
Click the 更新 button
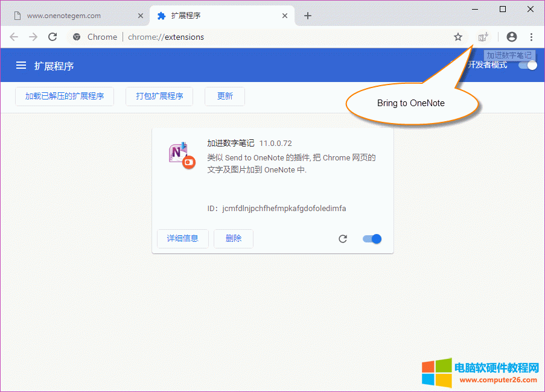click(225, 96)
